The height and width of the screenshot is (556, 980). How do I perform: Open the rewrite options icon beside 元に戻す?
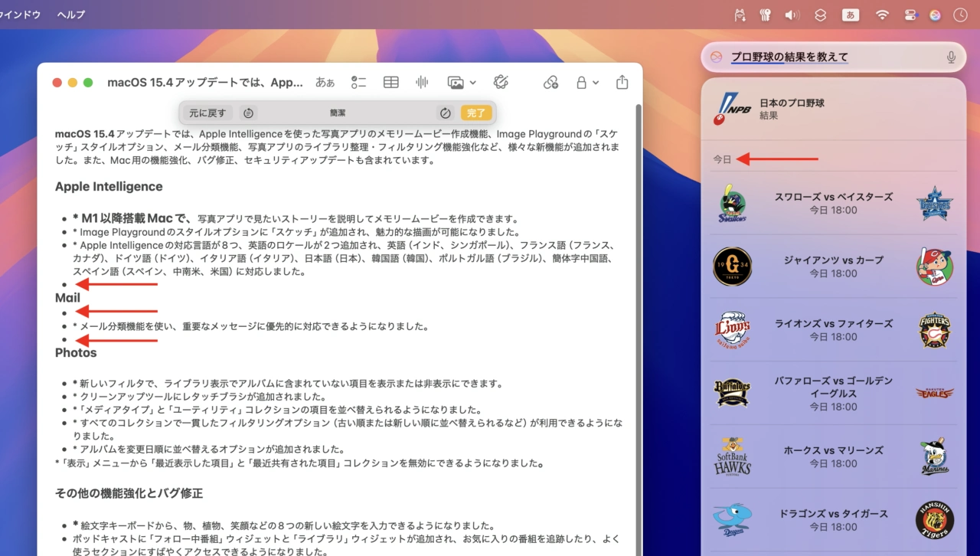pyautogui.click(x=249, y=113)
